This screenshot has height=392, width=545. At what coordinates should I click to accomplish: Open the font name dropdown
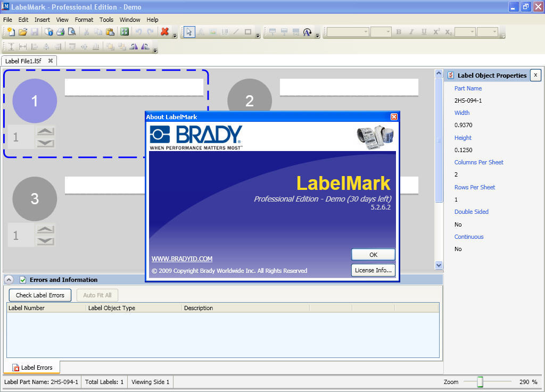tap(366, 32)
